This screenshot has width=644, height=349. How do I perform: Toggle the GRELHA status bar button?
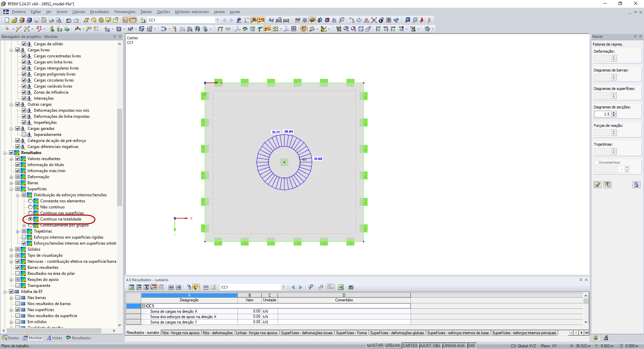(392, 346)
